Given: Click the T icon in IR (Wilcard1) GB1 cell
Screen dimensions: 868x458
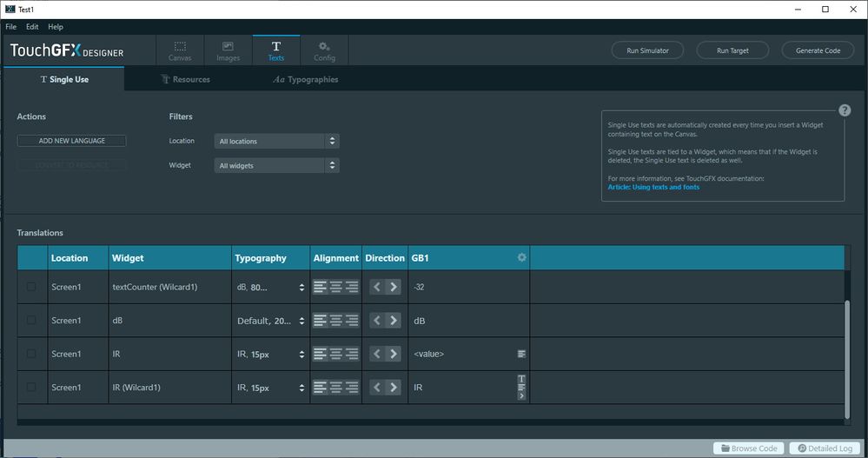Looking at the screenshot, I should pos(521,379).
